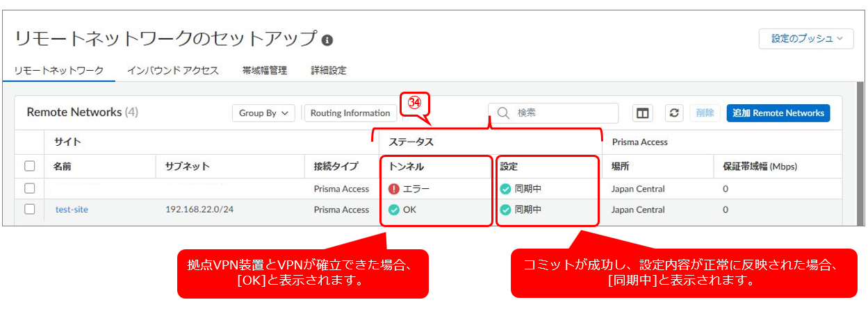This screenshot has height=309, width=868.
Task: Click the red error tunnel status icon
Action: tap(394, 189)
